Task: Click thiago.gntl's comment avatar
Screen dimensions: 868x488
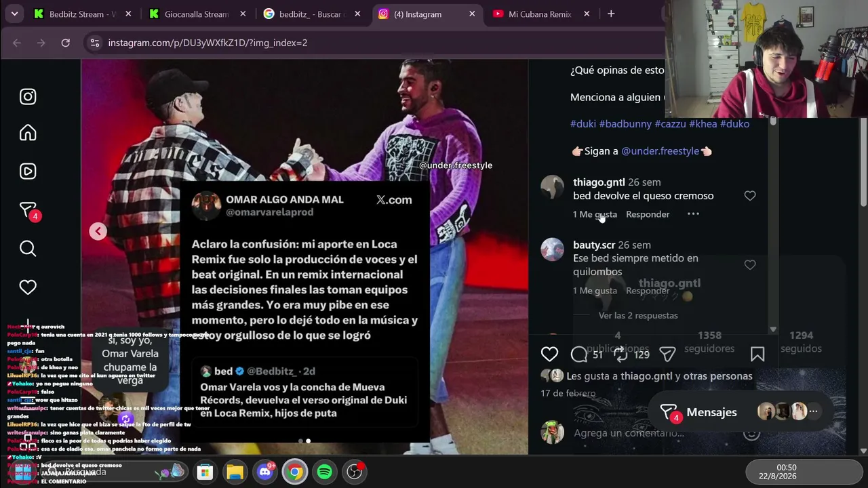Action: pos(552,187)
